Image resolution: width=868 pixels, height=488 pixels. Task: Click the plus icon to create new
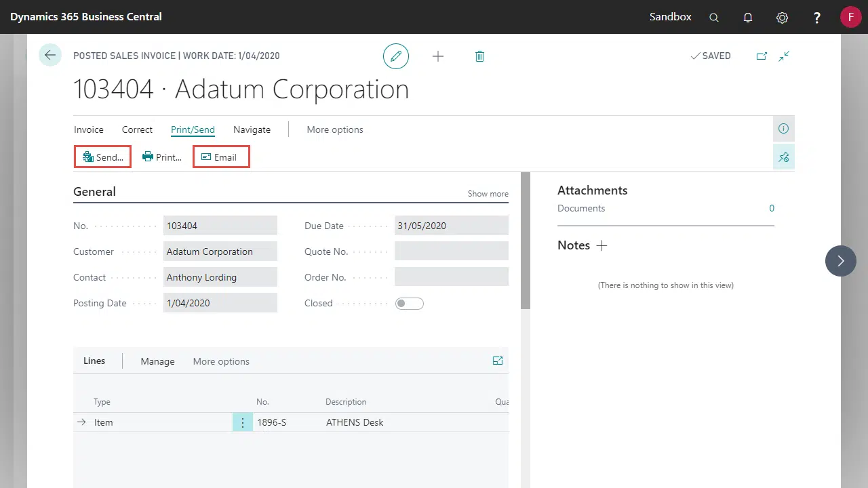[438, 56]
